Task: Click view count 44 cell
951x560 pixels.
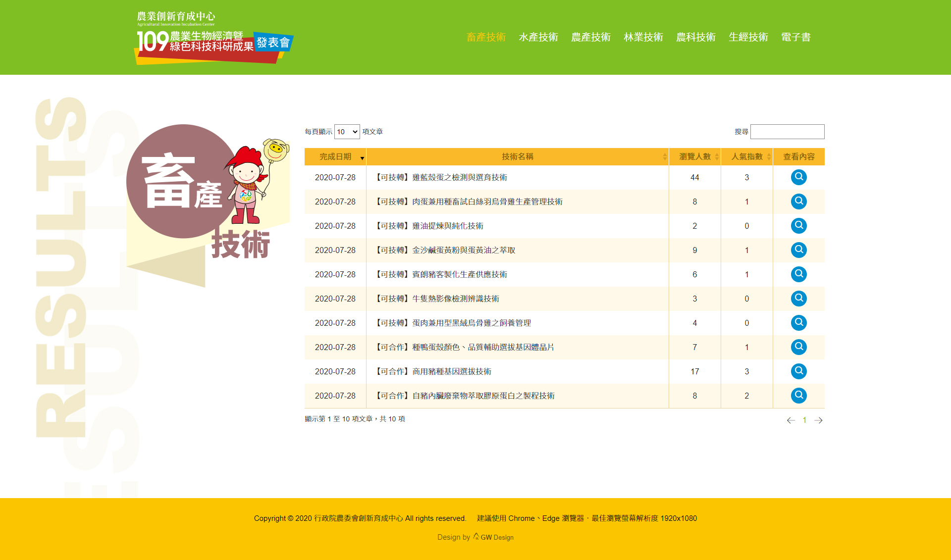Action: point(695,177)
